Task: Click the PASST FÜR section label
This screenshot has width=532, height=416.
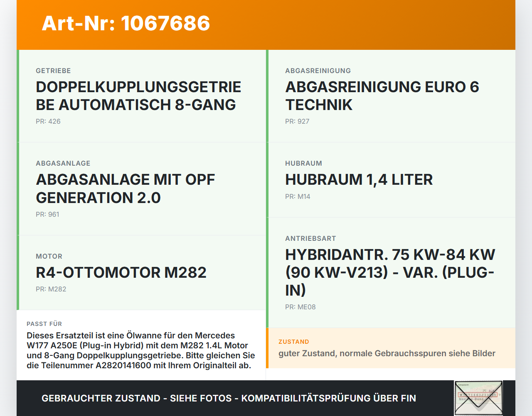Action: [44, 324]
